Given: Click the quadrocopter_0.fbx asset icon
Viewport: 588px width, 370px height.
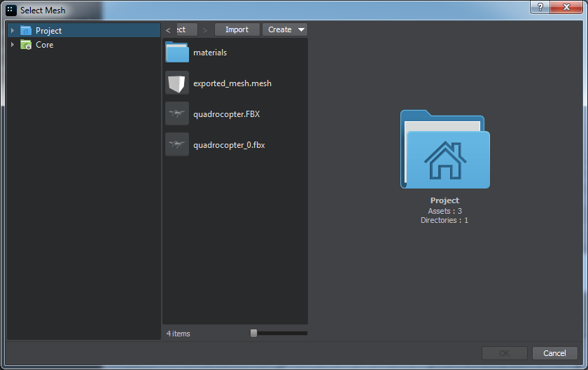Looking at the screenshot, I should 177,145.
